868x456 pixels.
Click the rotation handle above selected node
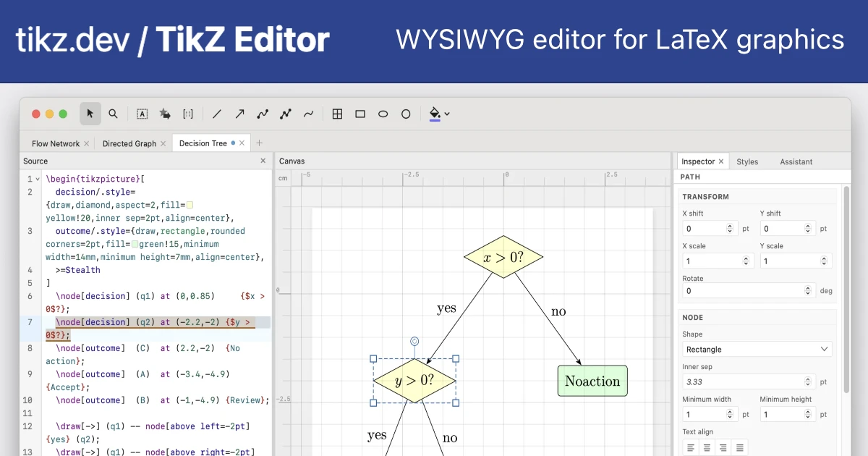414,340
